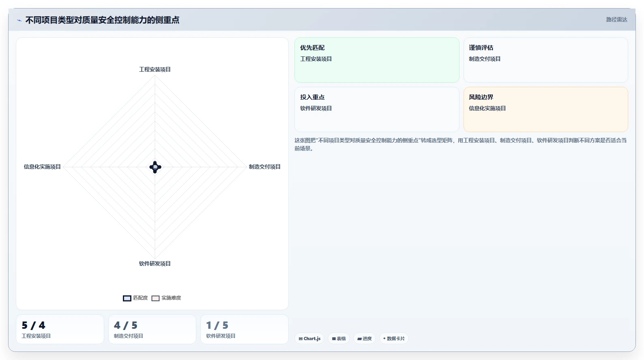Click the 工程安装项目 radar axis label
This screenshot has width=644, height=360.
[x=155, y=69]
